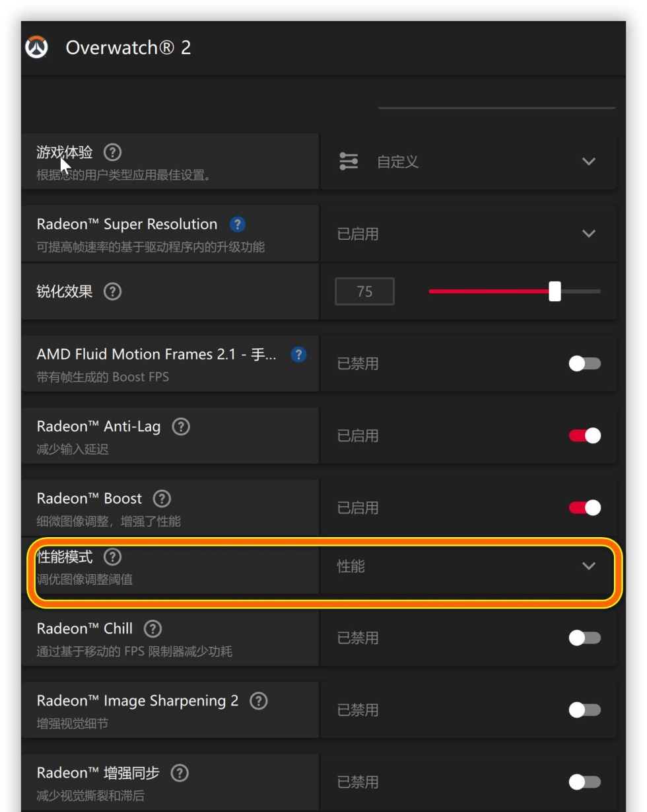Click the 锐化效果 value field showing 75
Viewport: 647px width, 812px height.
pyautogui.click(x=364, y=291)
